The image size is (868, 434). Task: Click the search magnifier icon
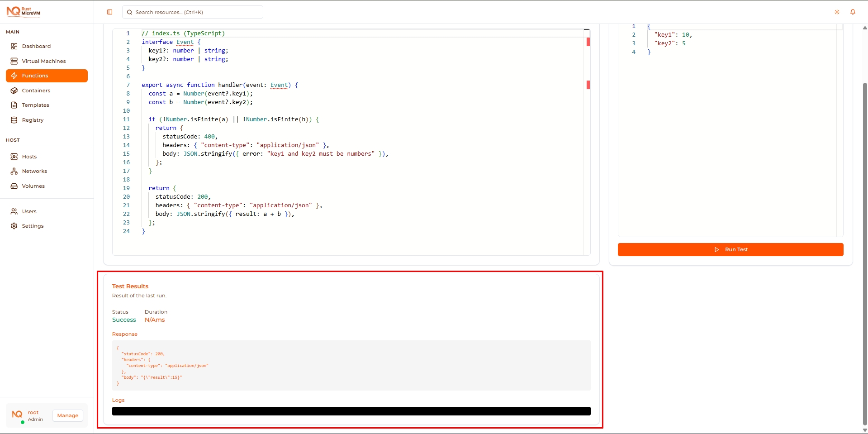[x=129, y=12]
